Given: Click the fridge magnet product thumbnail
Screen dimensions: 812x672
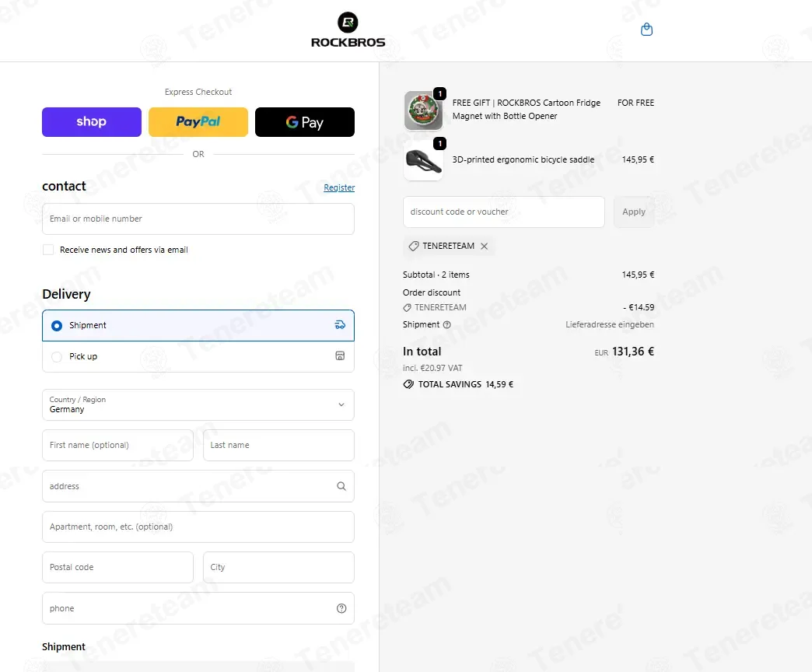Looking at the screenshot, I should point(423,110).
